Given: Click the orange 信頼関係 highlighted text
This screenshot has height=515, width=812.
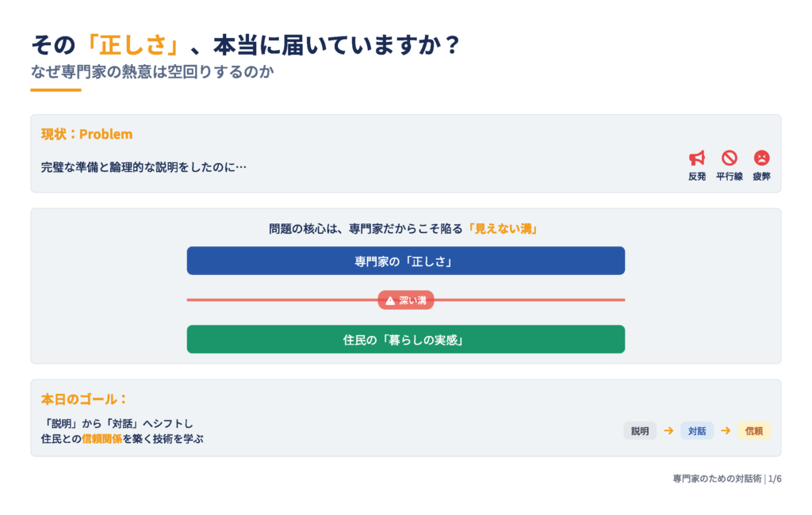Looking at the screenshot, I should point(102,439).
